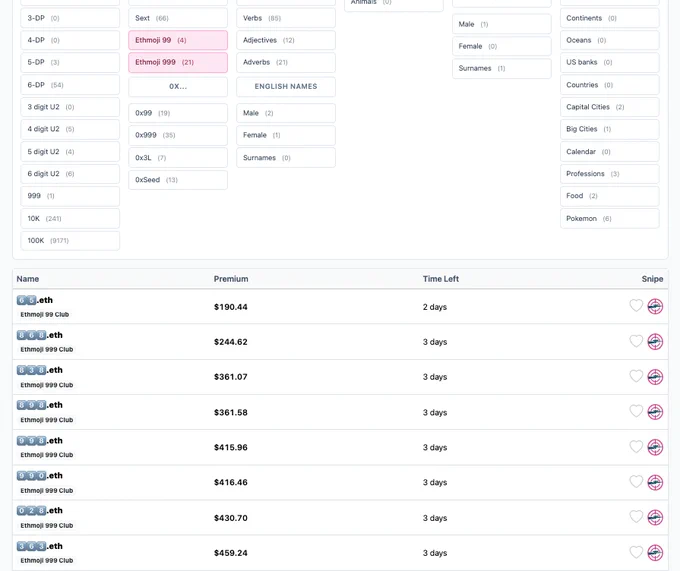Toggle the 0xSeed category filter

[178, 180]
